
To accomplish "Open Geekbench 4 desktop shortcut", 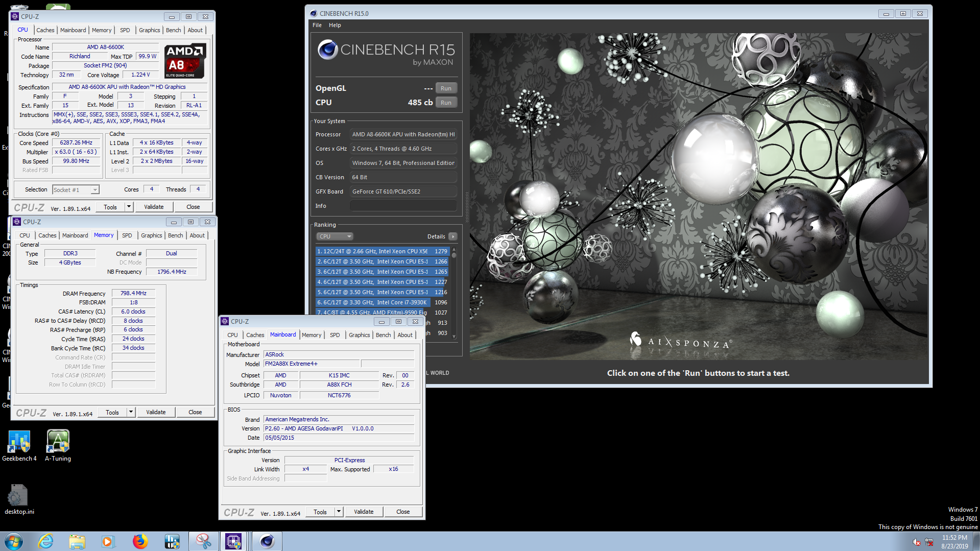I will click(x=19, y=445).
